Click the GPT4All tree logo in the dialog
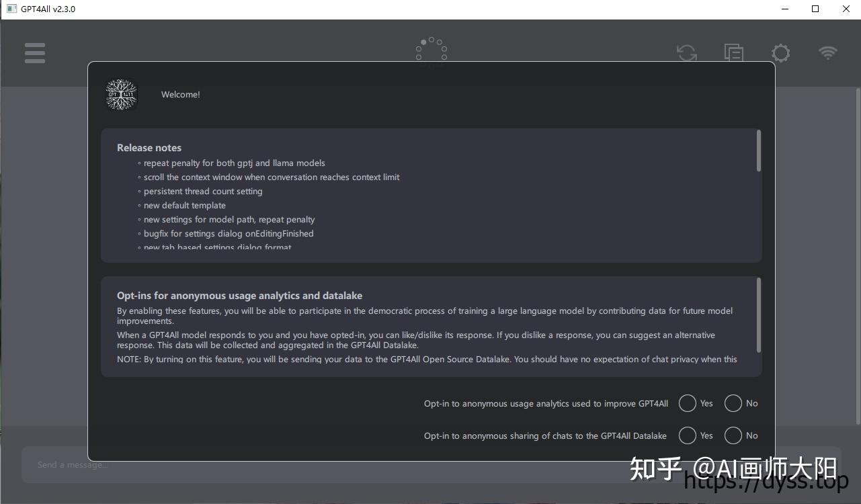Image resolution: width=861 pixels, height=504 pixels. [x=121, y=94]
